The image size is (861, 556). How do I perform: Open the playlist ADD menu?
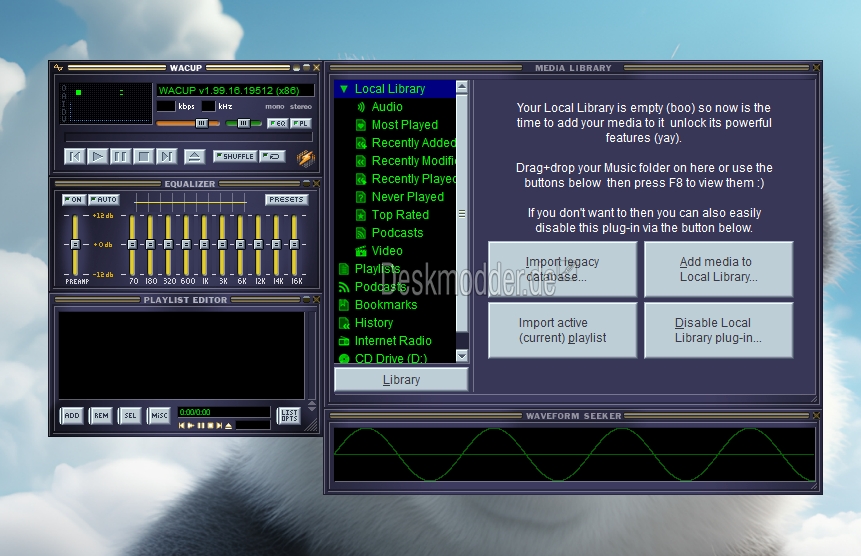coord(71,415)
